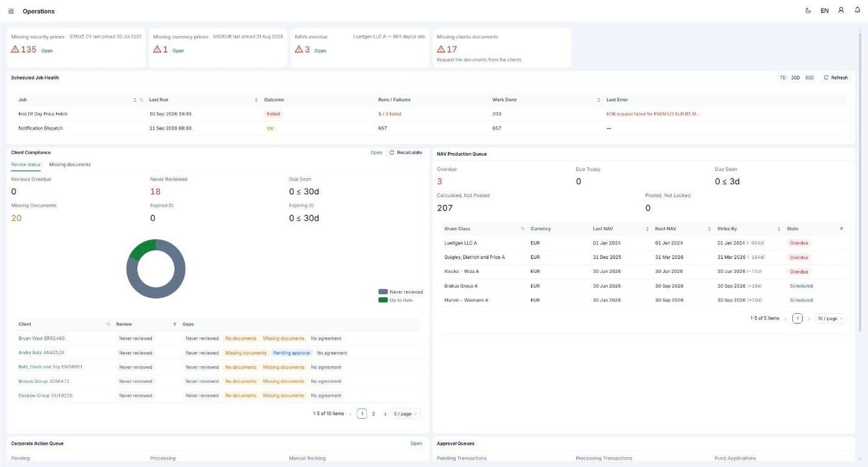868x467 pixels.
Task: Switch to the Missing documents tab
Action: (70, 164)
